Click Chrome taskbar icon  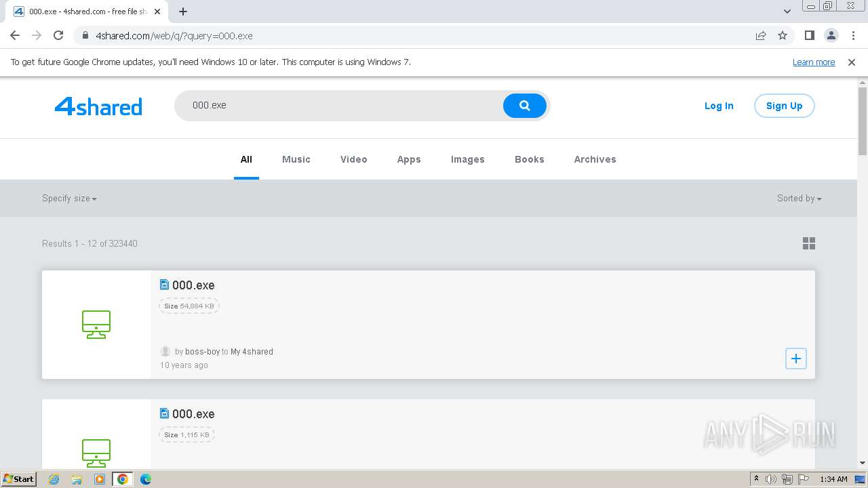[x=123, y=479]
